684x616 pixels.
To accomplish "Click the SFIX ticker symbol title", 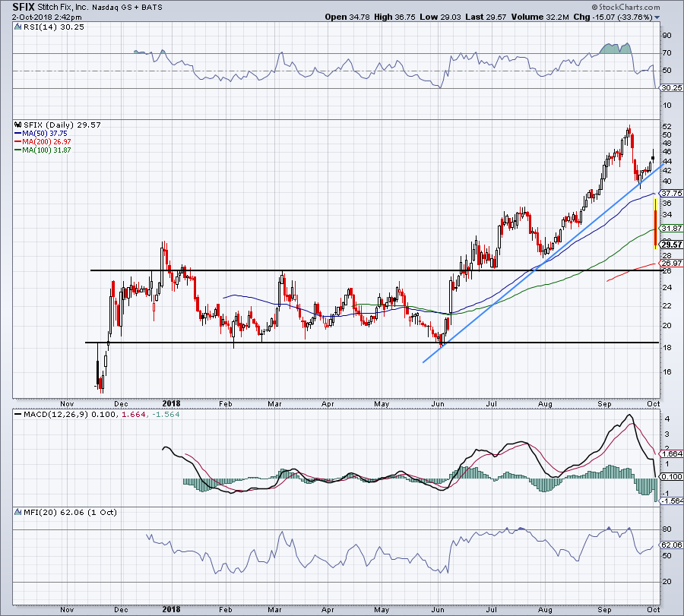I will pyautogui.click(x=23, y=7).
